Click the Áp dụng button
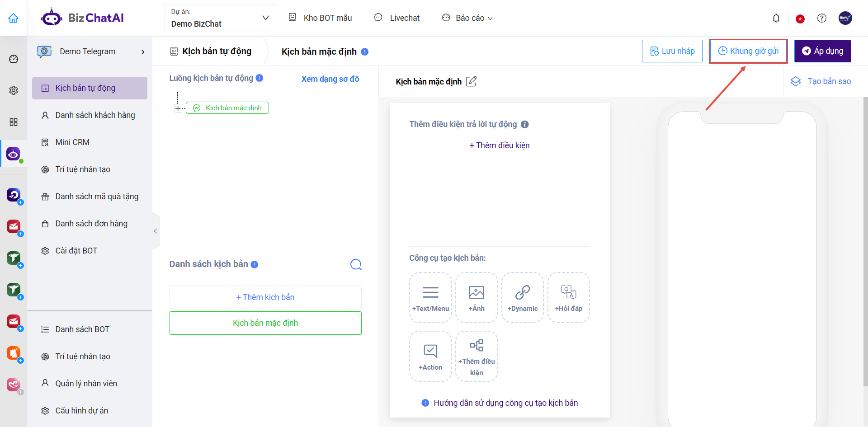The image size is (868, 427). click(822, 51)
